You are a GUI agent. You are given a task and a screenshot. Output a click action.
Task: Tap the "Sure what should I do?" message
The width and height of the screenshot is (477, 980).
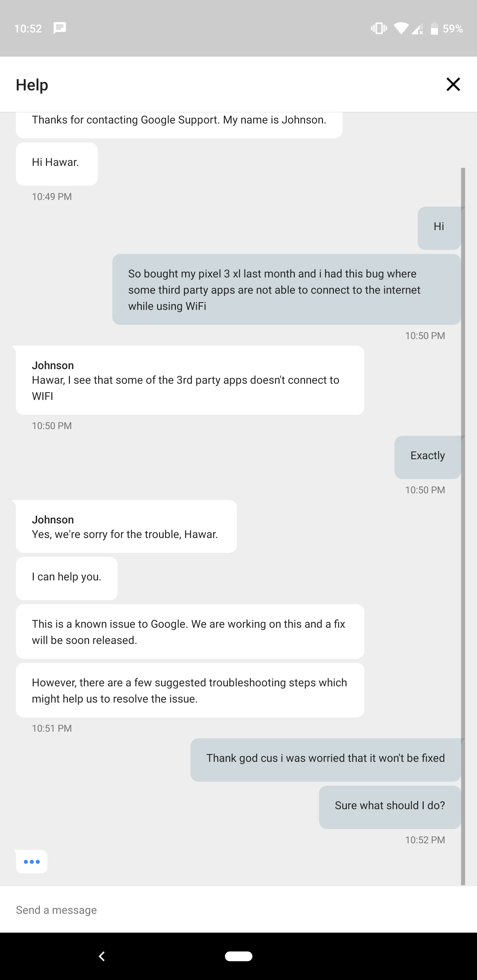(x=390, y=806)
